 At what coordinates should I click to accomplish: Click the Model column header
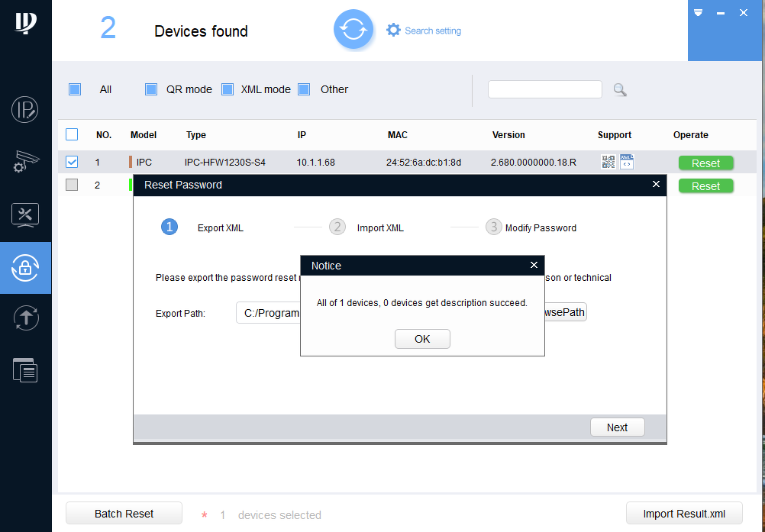coord(144,135)
